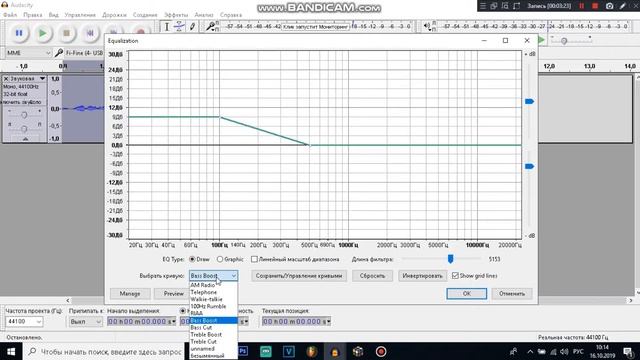
Task: Open the MME audio host dropdown
Action: coord(28,53)
